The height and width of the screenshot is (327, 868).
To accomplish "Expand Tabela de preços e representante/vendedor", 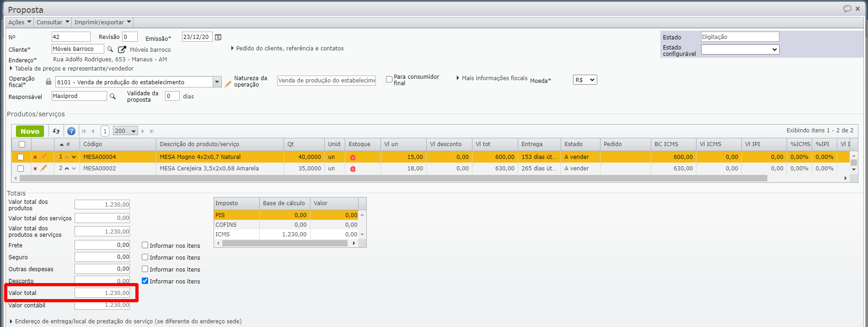I will pos(71,68).
